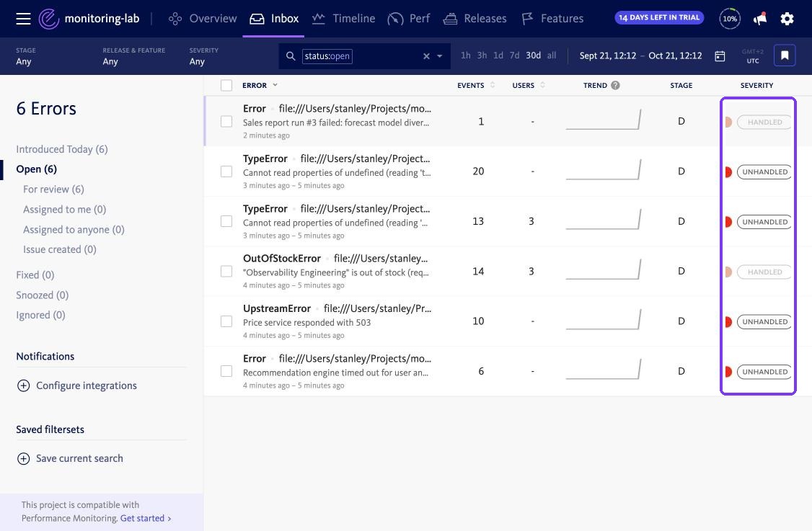The width and height of the screenshot is (812, 531).
Task: Click trend sparkline of UpstreamError row
Action: pyautogui.click(x=604, y=319)
